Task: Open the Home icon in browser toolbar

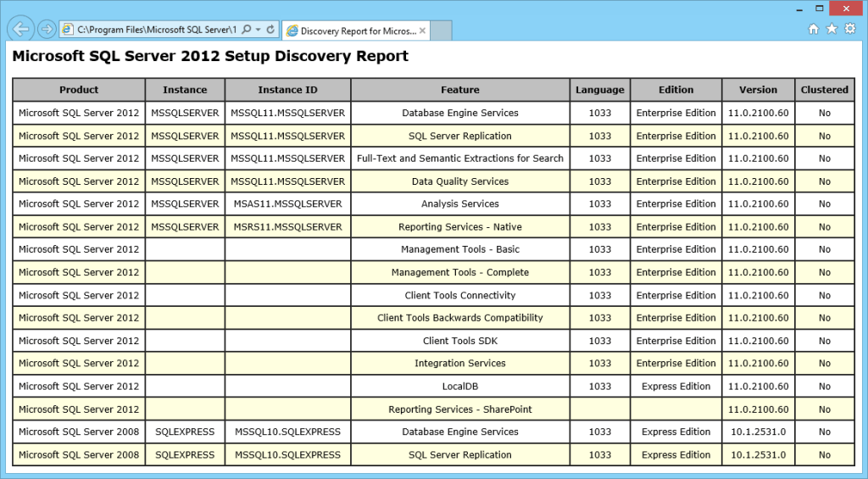Action: [813, 29]
